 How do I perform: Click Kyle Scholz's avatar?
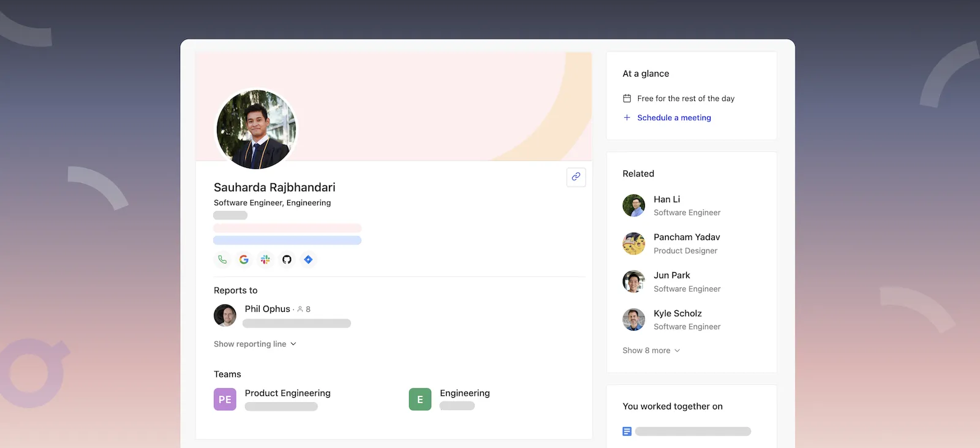[x=634, y=320]
